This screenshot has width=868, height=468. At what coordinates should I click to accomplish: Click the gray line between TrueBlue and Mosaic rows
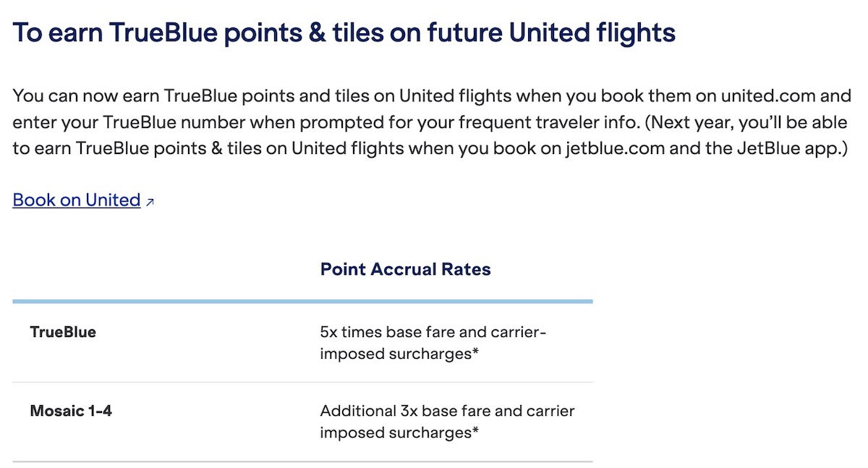pyautogui.click(x=302, y=382)
